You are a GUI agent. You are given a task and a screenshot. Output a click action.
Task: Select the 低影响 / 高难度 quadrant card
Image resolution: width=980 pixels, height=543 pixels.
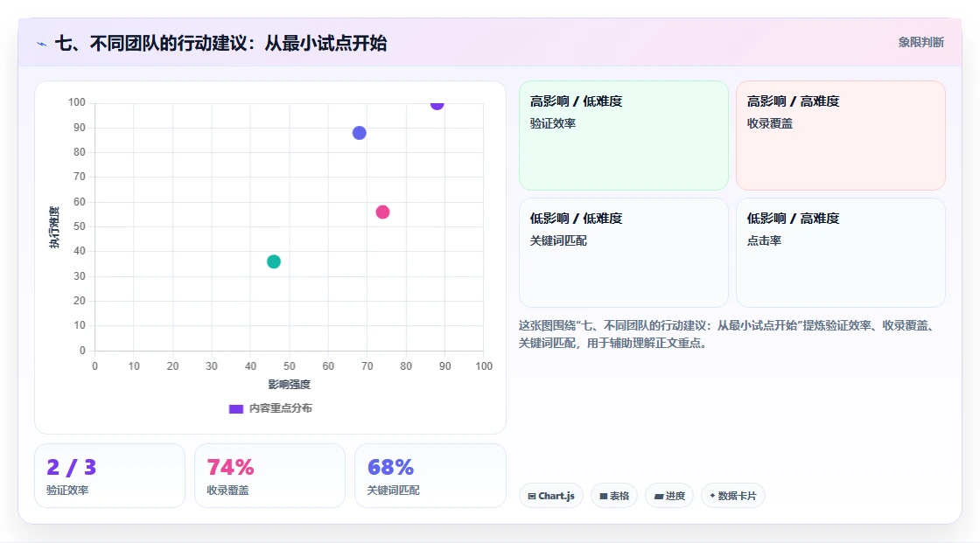click(841, 253)
